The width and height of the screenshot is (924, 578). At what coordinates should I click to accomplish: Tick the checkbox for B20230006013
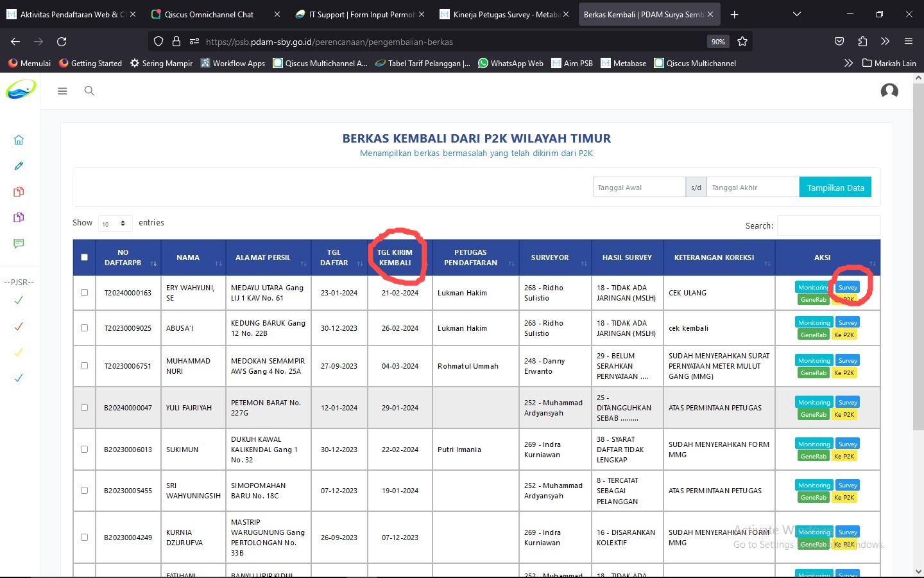(x=84, y=450)
